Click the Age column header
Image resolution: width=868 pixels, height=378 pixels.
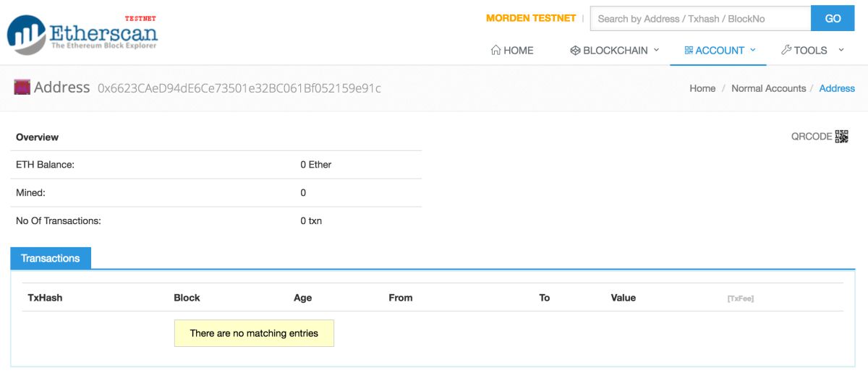[303, 297]
